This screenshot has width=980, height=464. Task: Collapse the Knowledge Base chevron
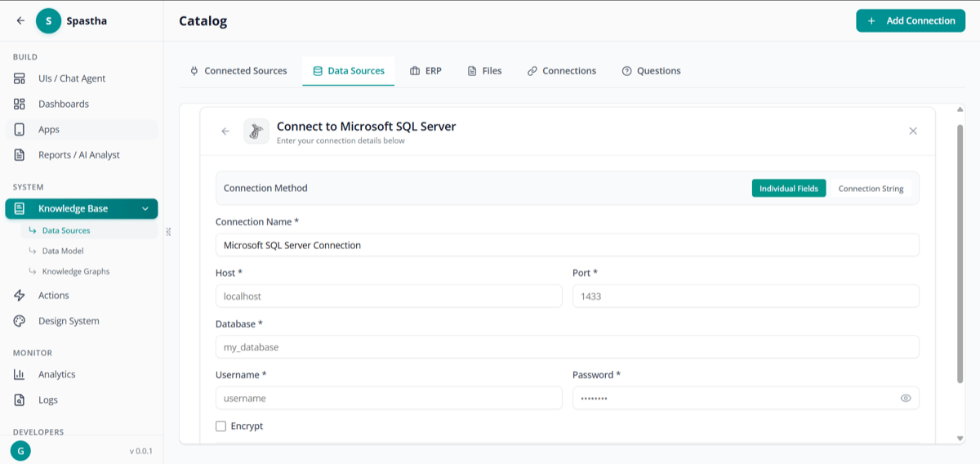click(145, 209)
